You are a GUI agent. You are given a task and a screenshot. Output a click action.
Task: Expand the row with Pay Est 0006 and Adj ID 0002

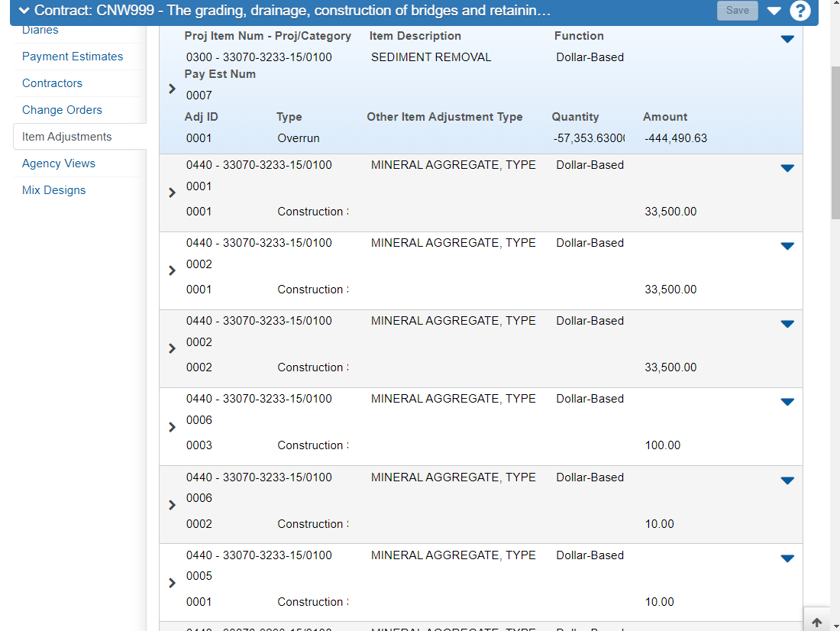pos(172,505)
